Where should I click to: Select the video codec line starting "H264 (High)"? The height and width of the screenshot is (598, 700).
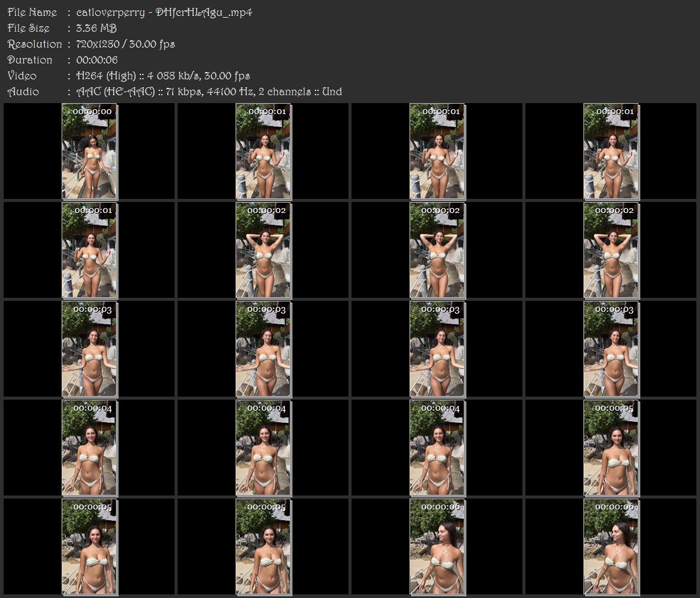pyautogui.click(x=163, y=76)
